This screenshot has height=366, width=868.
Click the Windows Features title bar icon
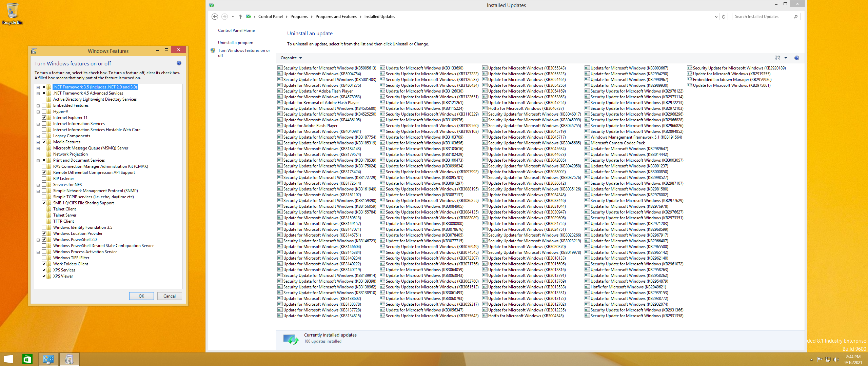(34, 51)
